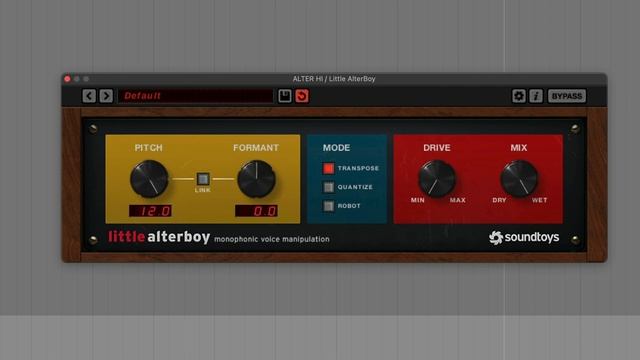
Task: Open the info (i) button
Action: pyautogui.click(x=536, y=96)
